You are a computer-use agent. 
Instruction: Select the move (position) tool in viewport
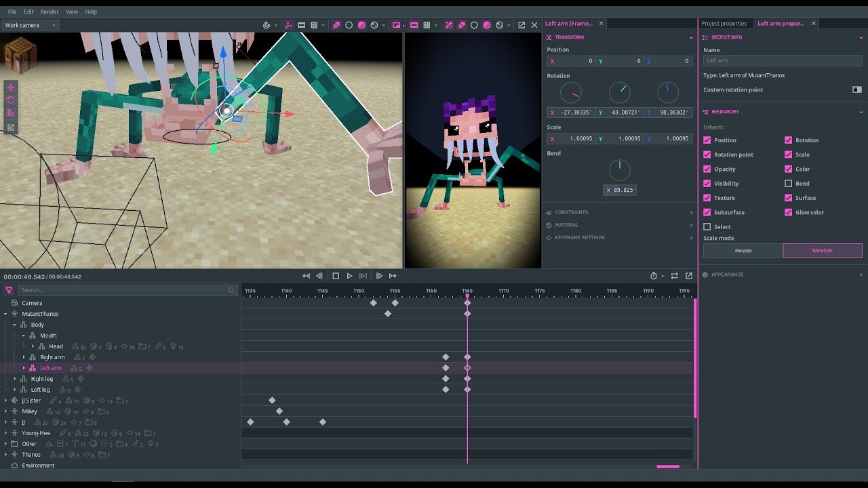coord(11,87)
